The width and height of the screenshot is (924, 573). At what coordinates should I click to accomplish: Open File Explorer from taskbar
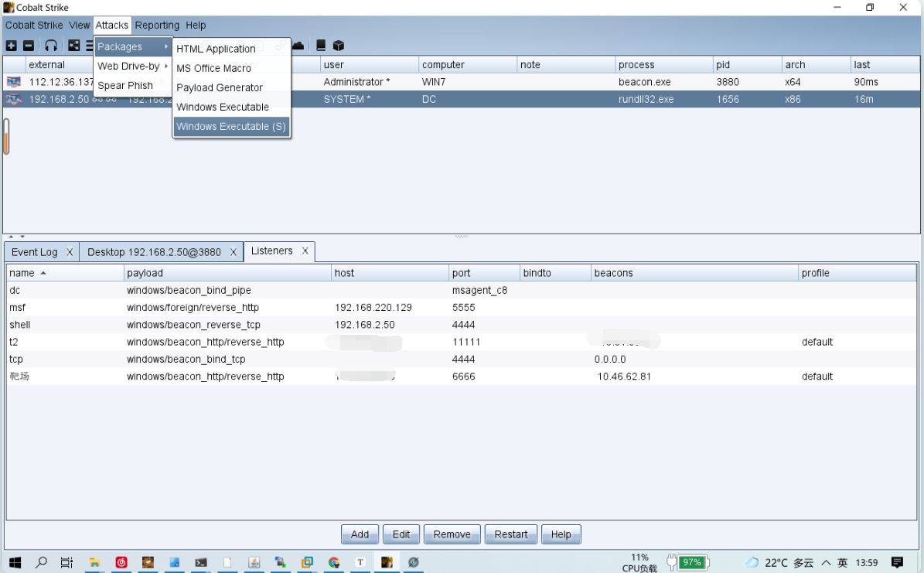(x=94, y=562)
